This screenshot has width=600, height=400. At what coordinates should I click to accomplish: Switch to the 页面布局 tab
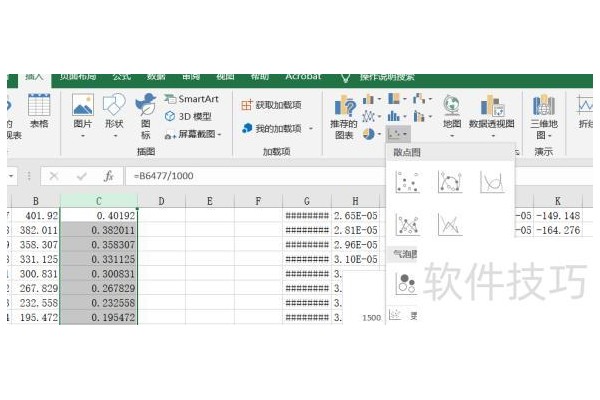click(78, 77)
